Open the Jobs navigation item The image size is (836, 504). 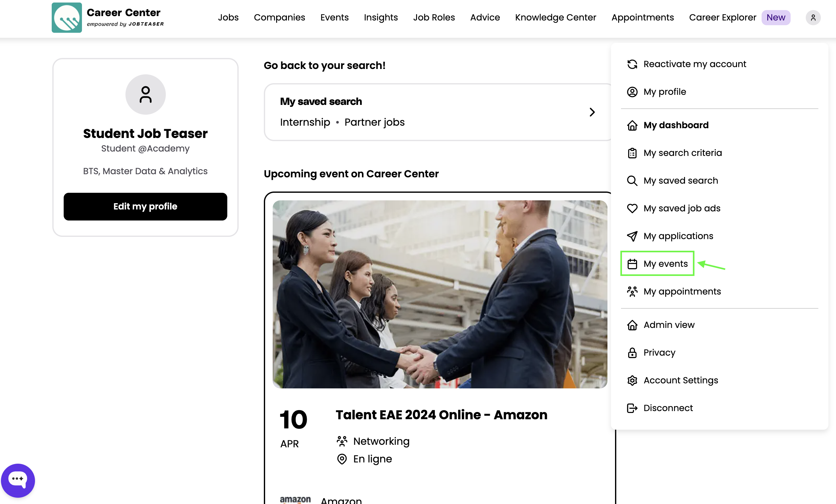pyautogui.click(x=228, y=18)
